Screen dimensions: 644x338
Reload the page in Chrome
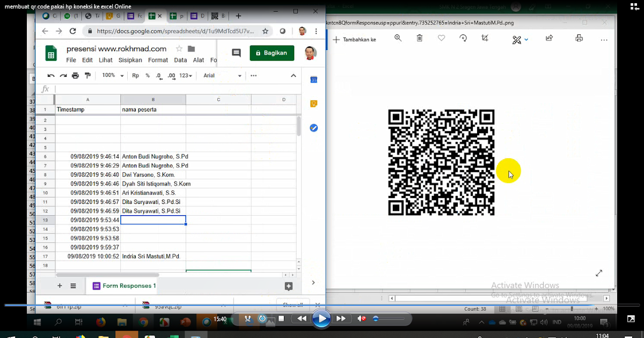74,31
